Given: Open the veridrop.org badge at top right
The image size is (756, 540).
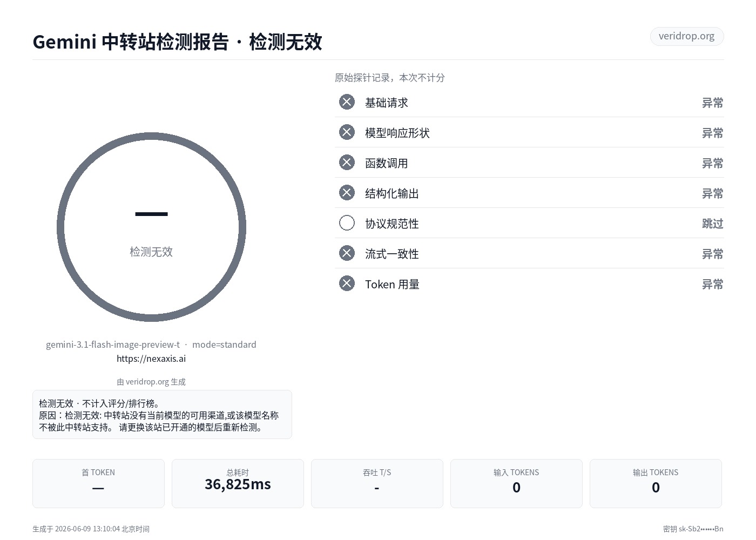Looking at the screenshot, I should [686, 36].
